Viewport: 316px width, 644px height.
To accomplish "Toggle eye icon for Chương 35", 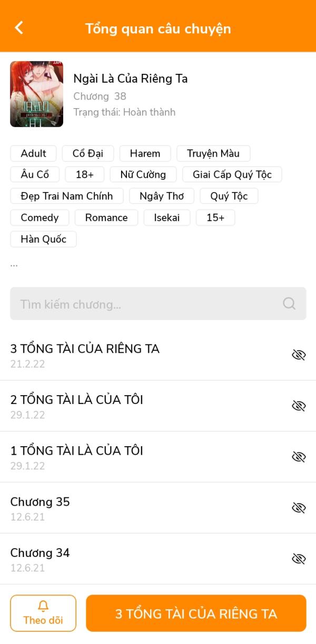I will tap(299, 508).
